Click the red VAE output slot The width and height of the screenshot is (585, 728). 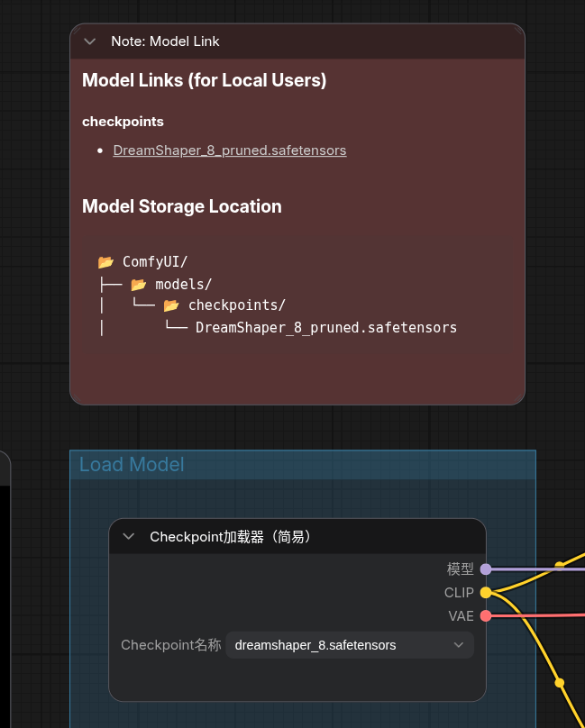486,616
